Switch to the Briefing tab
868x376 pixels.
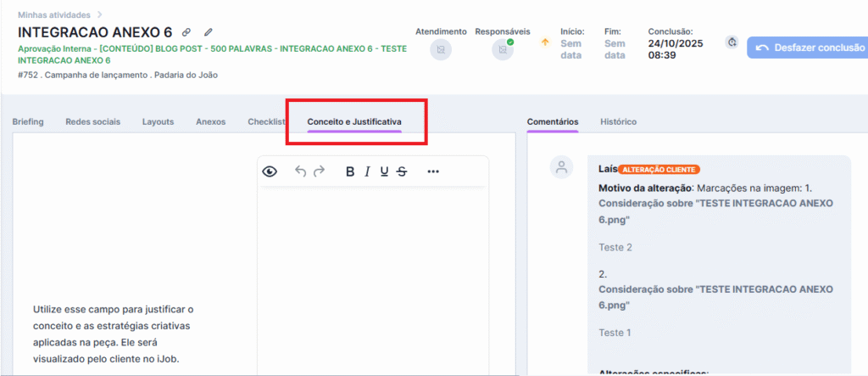point(28,121)
